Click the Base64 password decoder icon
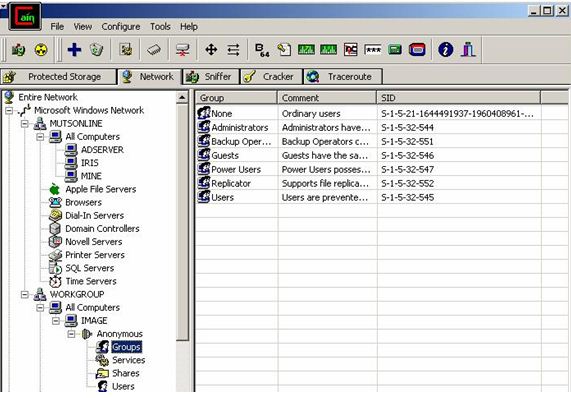This screenshot has width=571, height=398. (262, 50)
